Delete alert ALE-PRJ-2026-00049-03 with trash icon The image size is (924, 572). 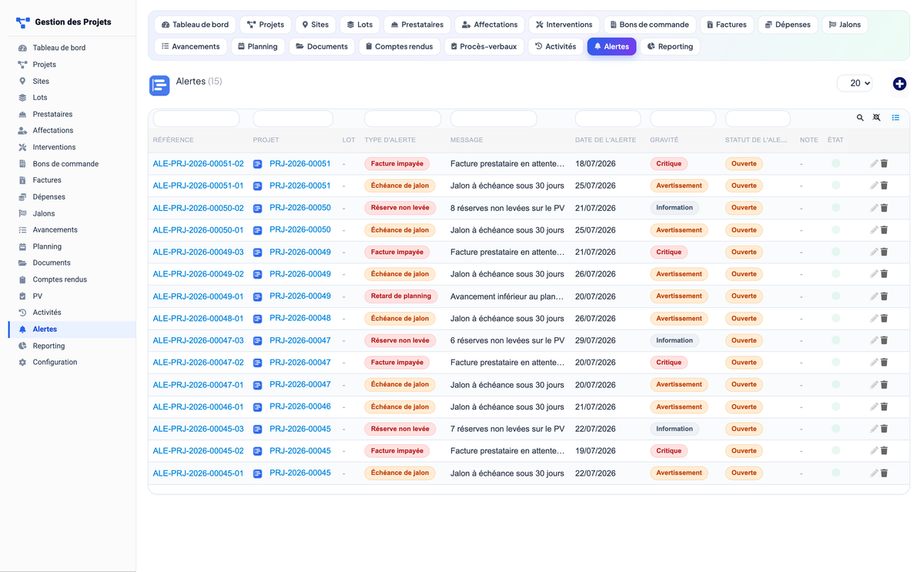pos(884,253)
